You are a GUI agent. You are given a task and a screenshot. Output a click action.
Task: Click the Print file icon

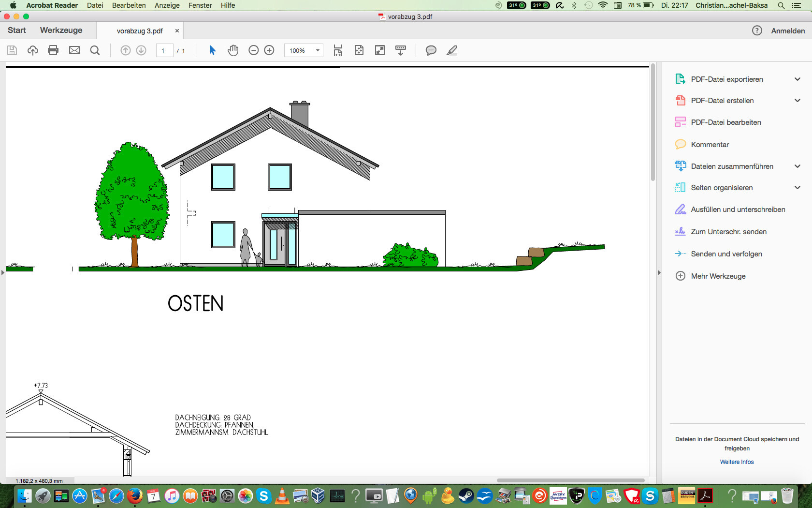pos(53,50)
